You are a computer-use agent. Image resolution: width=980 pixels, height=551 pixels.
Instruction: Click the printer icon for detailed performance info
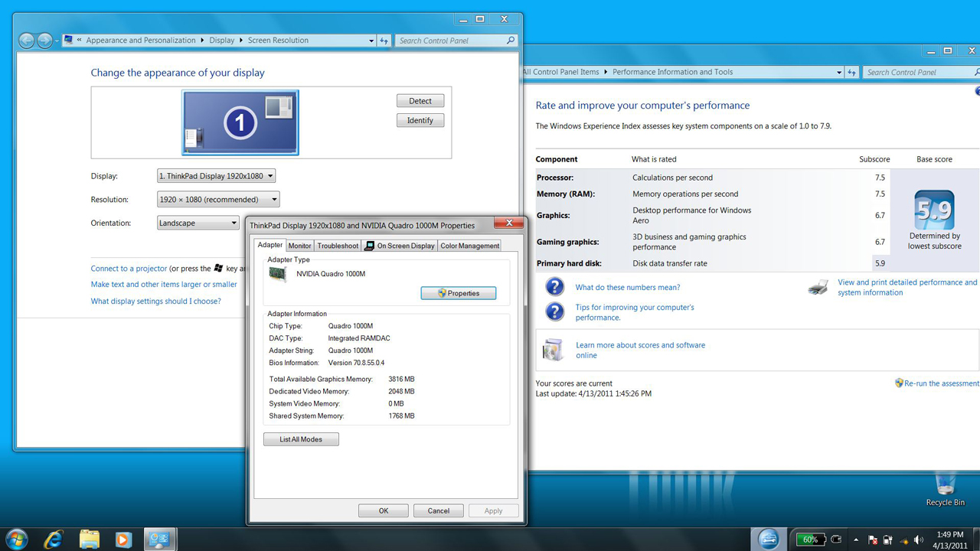[818, 288]
